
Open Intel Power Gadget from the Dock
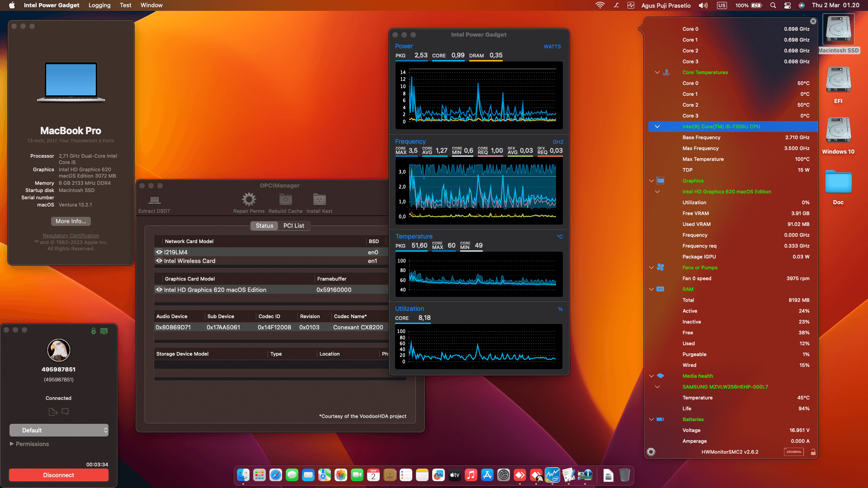(x=552, y=475)
